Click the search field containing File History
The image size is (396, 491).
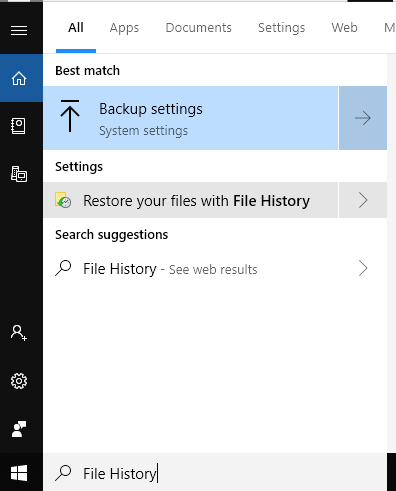(215, 472)
